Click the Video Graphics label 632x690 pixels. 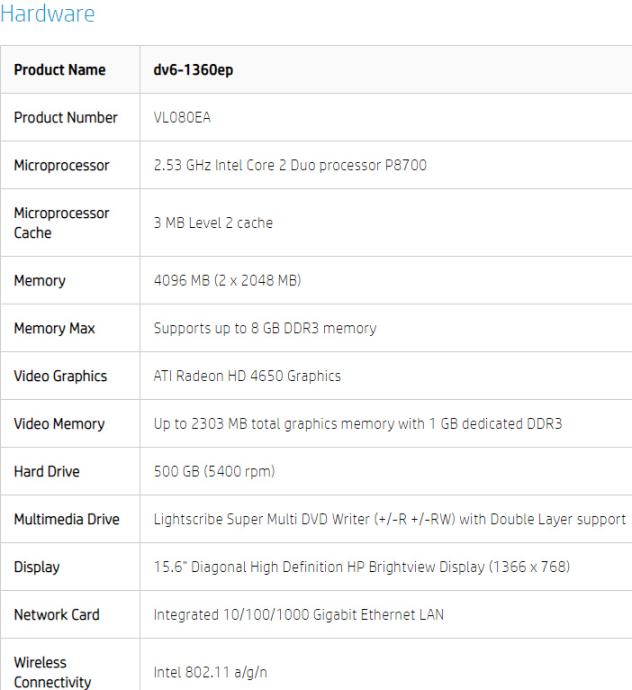point(60,376)
